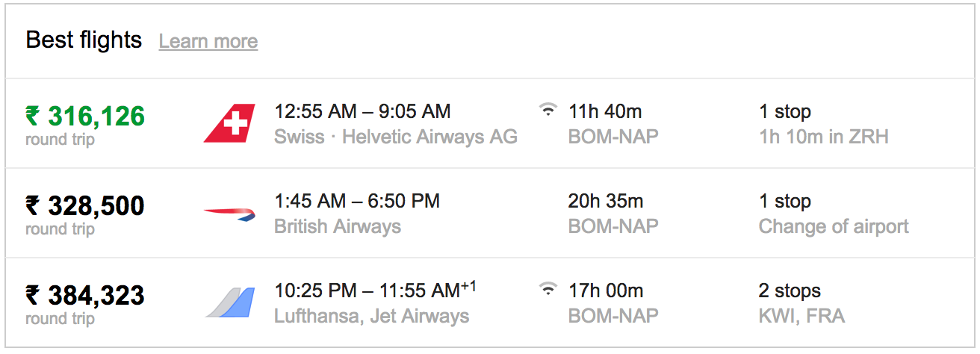980x354 pixels.
Task: Click the KWI, FRA stops detail
Action: (x=801, y=316)
